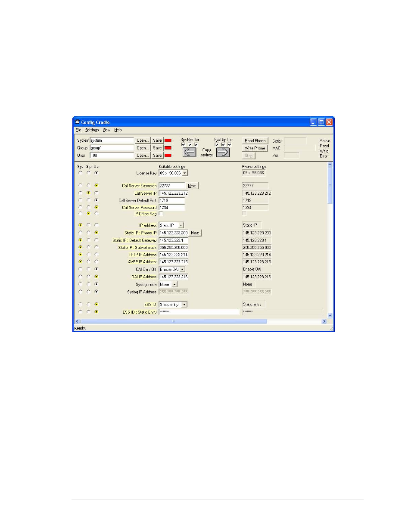Screen dimensions: 411x532
Task: Click red status indicator beside Group Save
Action: (168, 148)
